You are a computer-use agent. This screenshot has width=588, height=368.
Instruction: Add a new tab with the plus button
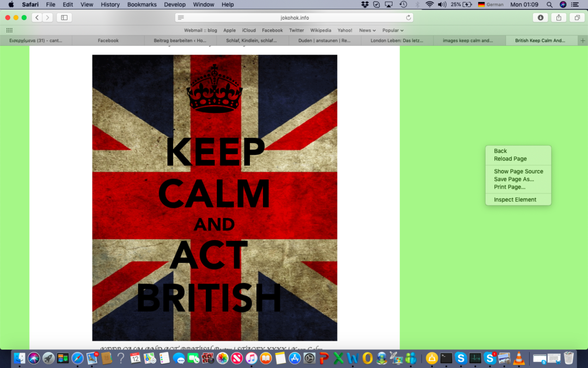pos(583,40)
